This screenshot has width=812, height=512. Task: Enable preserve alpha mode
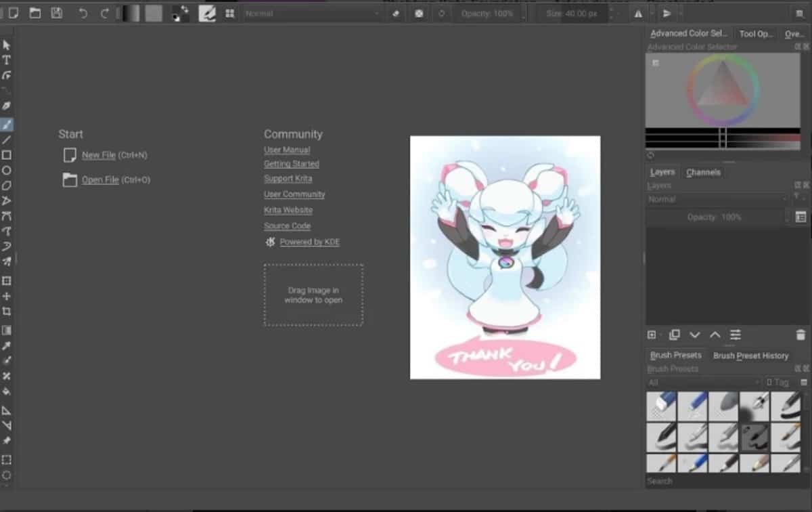[419, 13]
